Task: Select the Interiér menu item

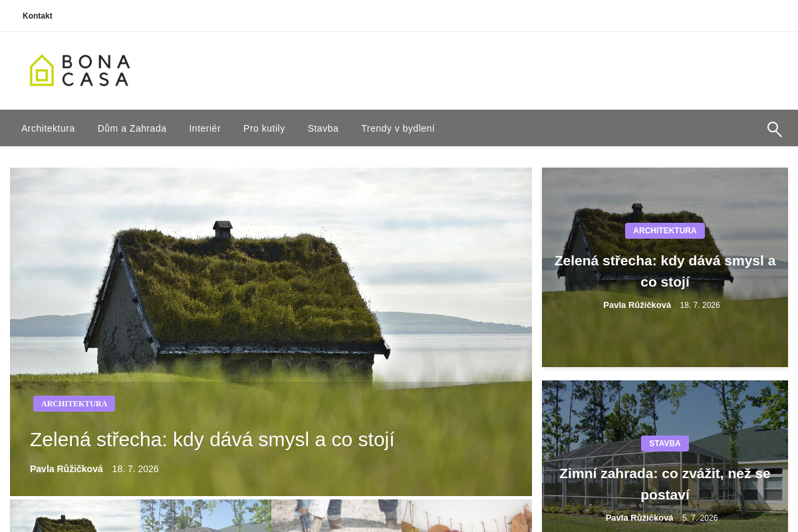Action: tap(205, 128)
